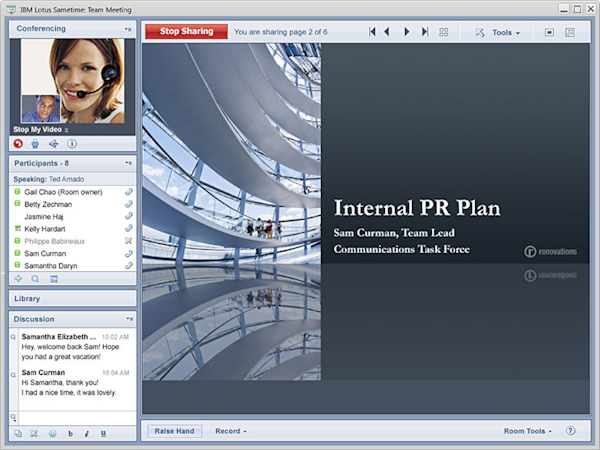Click the copy icon in Discussion toolbar
The width and height of the screenshot is (600, 450).
(x=18, y=434)
